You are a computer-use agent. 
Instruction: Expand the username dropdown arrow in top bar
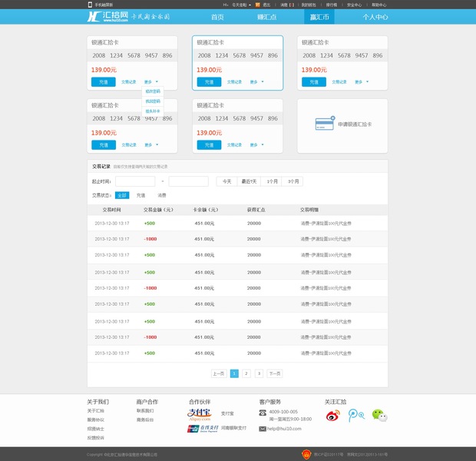tap(250, 5)
